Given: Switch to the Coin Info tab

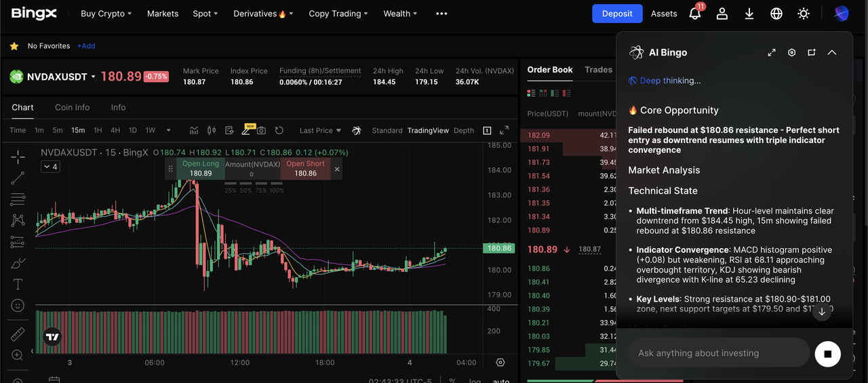Looking at the screenshot, I should (72, 107).
